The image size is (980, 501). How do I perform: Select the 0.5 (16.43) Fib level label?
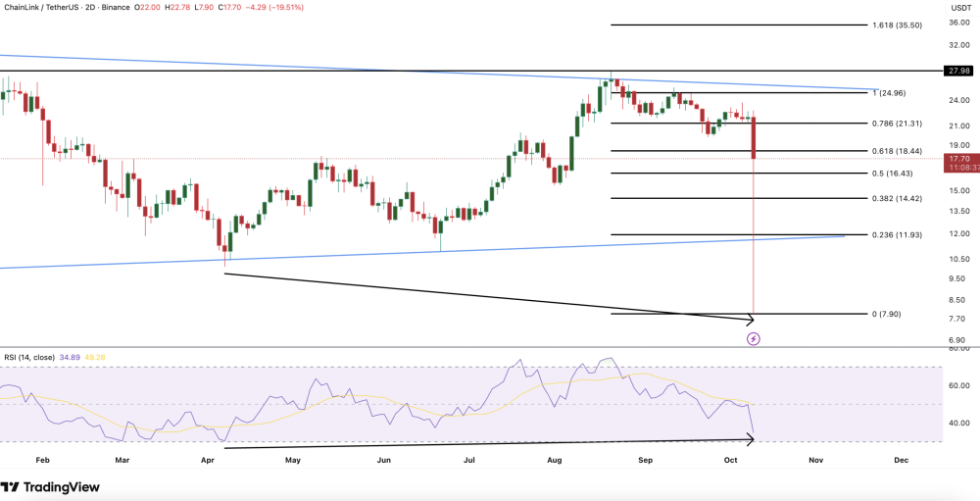point(893,174)
